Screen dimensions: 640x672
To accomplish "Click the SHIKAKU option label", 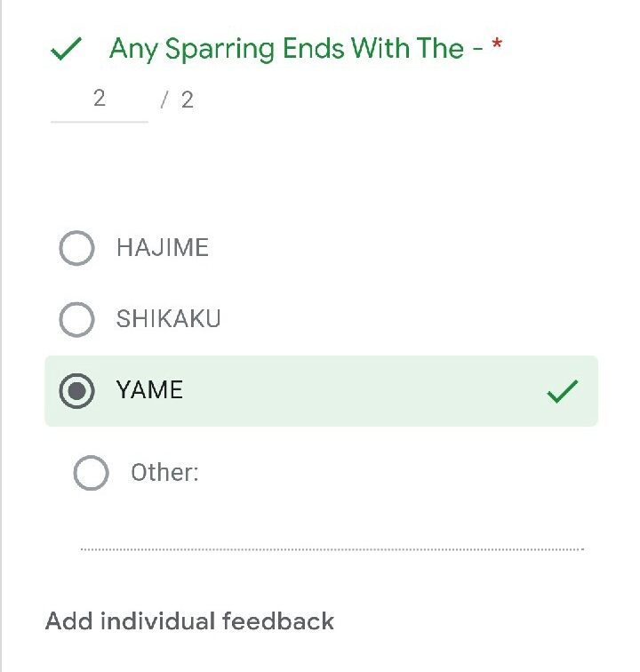I will 169,319.
